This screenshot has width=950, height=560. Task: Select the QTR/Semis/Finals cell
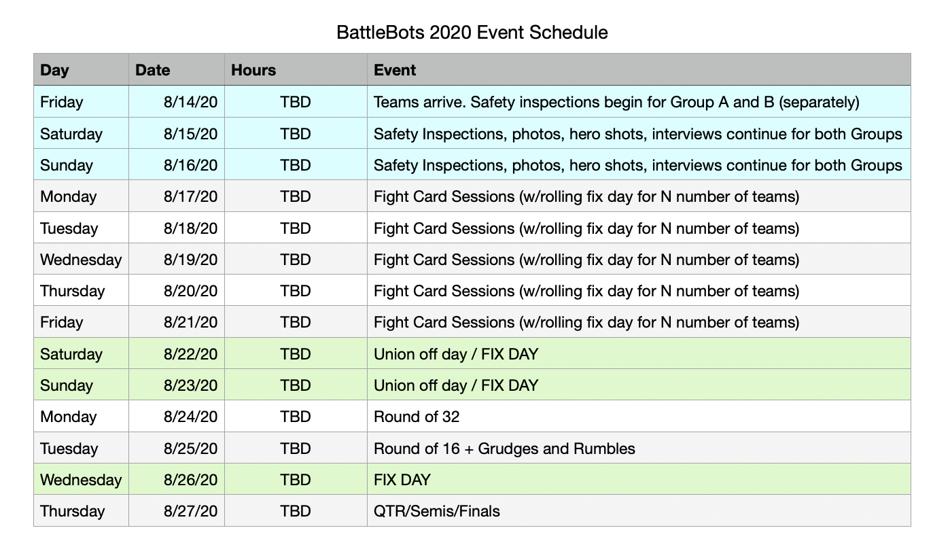pos(639,510)
